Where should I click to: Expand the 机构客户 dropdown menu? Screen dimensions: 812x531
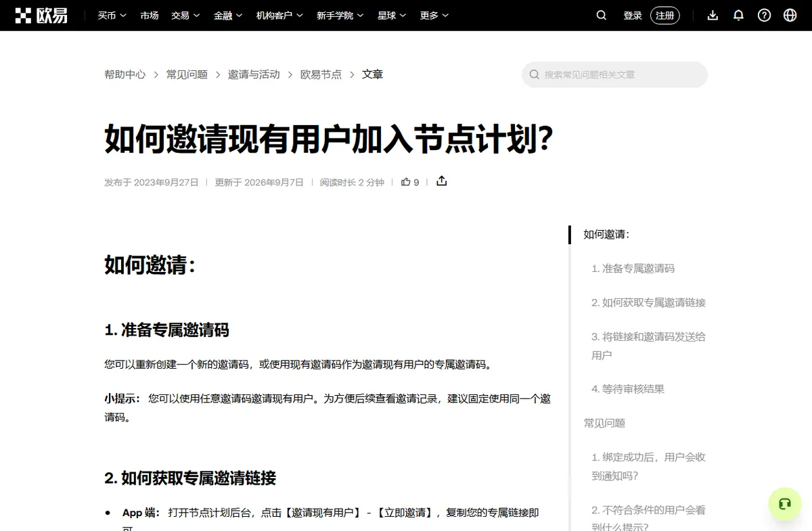pyautogui.click(x=279, y=15)
